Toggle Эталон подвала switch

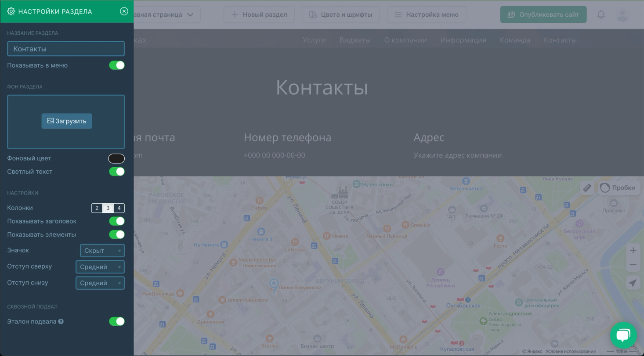[x=117, y=321]
